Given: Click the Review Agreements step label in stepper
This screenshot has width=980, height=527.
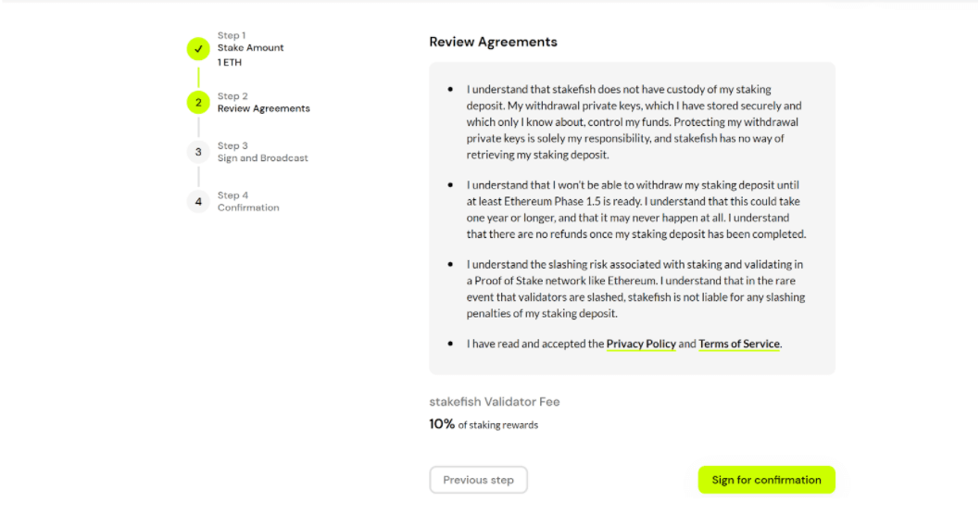Looking at the screenshot, I should [x=264, y=108].
